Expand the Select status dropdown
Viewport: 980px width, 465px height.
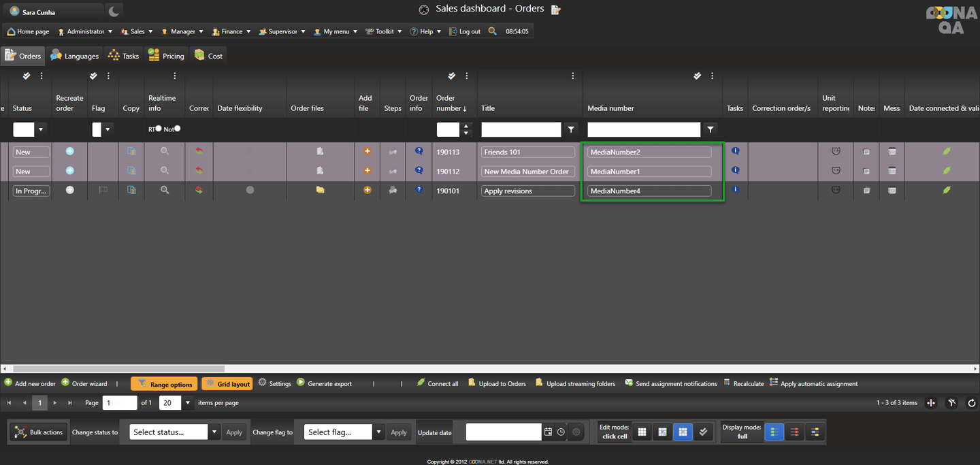pyautogui.click(x=214, y=432)
